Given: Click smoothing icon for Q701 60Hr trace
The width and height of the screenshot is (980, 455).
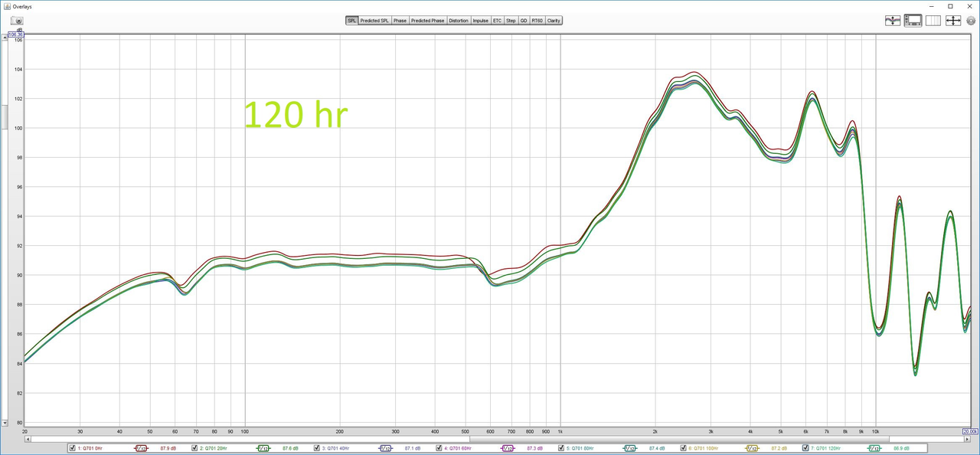Looking at the screenshot, I should [508, 448].
